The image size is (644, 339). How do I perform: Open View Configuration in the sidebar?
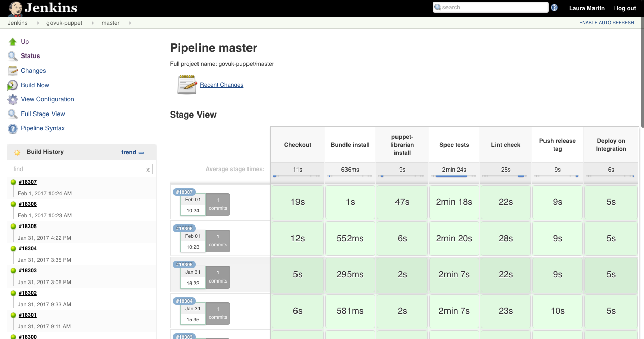point(47,99)
